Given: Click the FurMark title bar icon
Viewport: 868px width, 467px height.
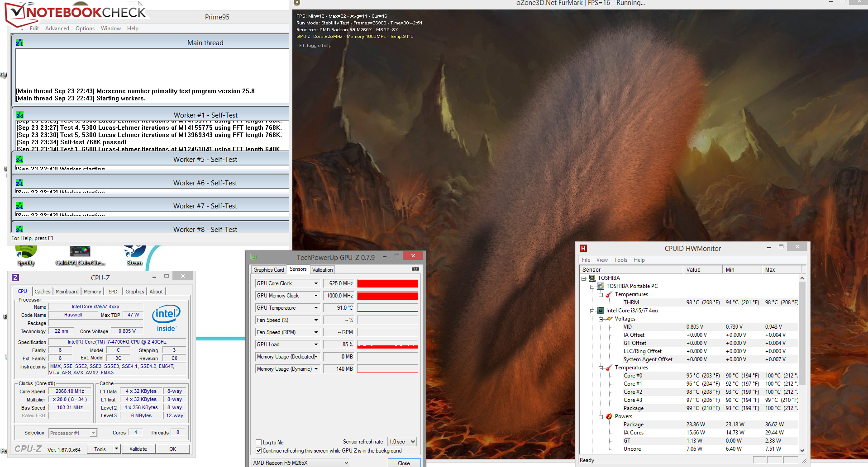Looking at the screenshot, I should pyautogui.click(x=297, y=3).
